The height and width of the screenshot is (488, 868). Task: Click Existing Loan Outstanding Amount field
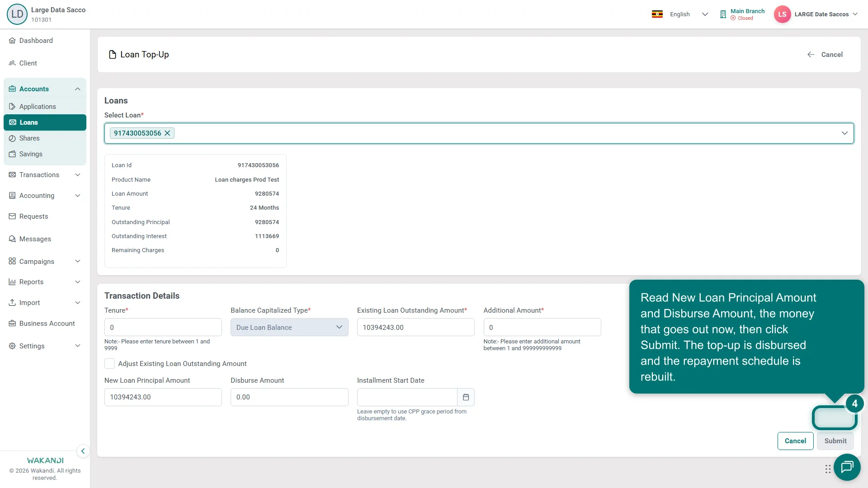coord(415,327)
